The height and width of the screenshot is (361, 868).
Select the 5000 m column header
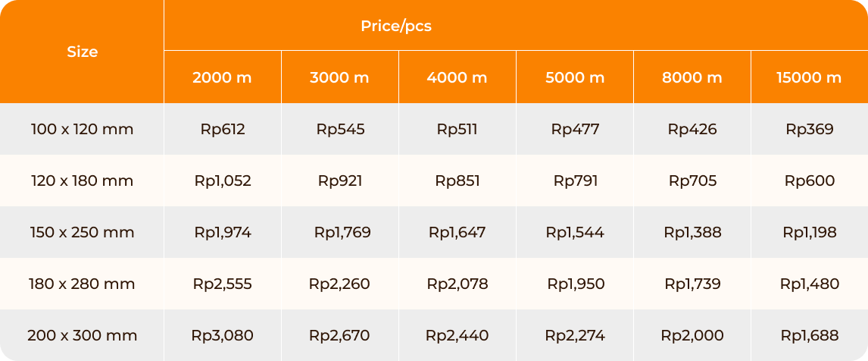click(x=575, y=77)
